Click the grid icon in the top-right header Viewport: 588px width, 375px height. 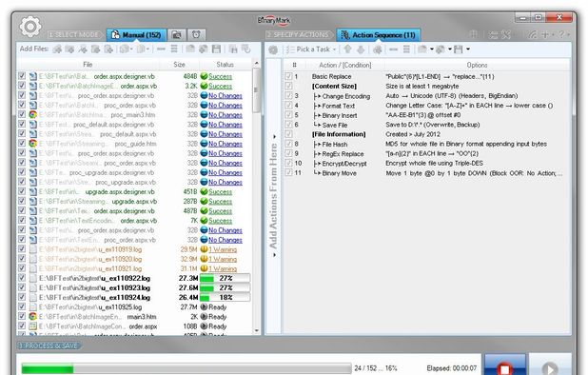click(x=473, y=34)
